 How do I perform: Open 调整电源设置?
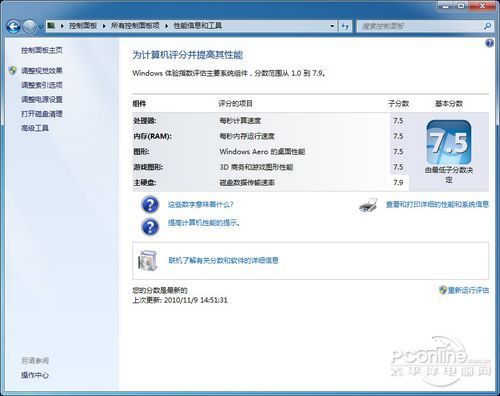42,99
